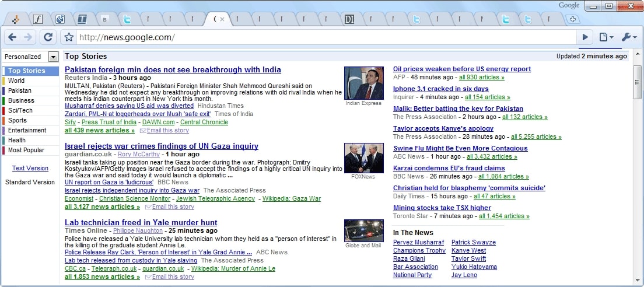Bookmark this page with the star icon
Viewport: 644px width, 287px height.
pos(69,37)
